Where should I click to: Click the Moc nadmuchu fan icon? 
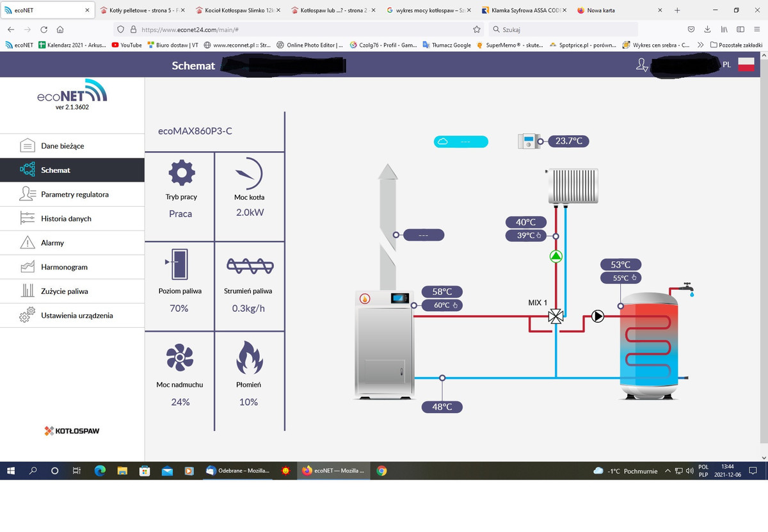pyautogui.click(x=180, y=357)
